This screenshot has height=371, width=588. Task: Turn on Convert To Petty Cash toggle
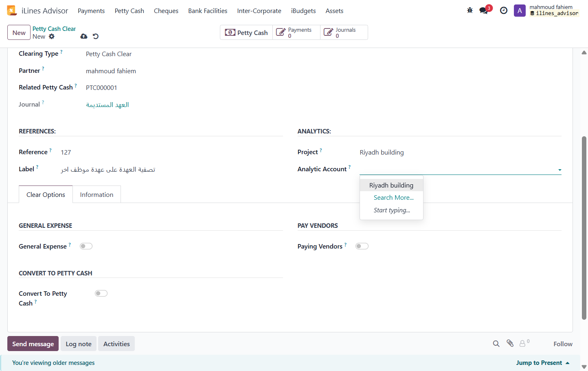[x=101, y=293]
